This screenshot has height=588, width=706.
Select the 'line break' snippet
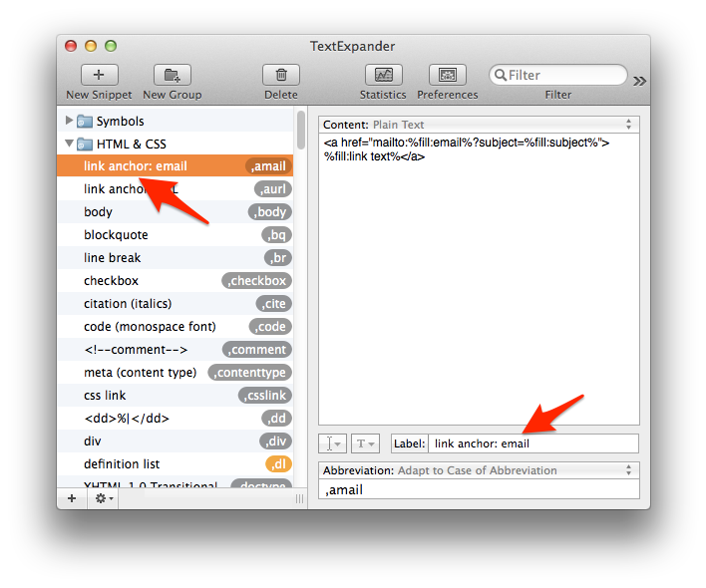[x=176, y=258]
